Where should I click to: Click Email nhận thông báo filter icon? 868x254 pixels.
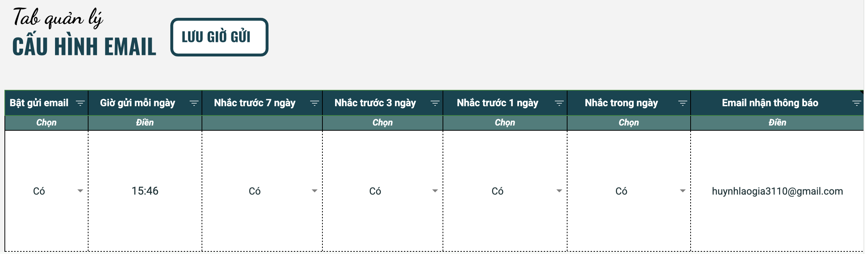(856, 103)
